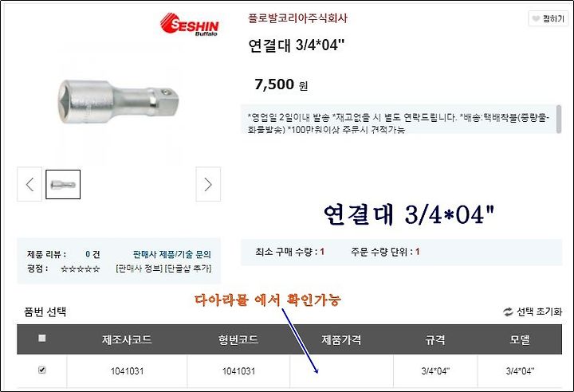The image size is (574, 392).
Task: Open 플로발코리아주식회사 seller link
Action: coord(297,18)
